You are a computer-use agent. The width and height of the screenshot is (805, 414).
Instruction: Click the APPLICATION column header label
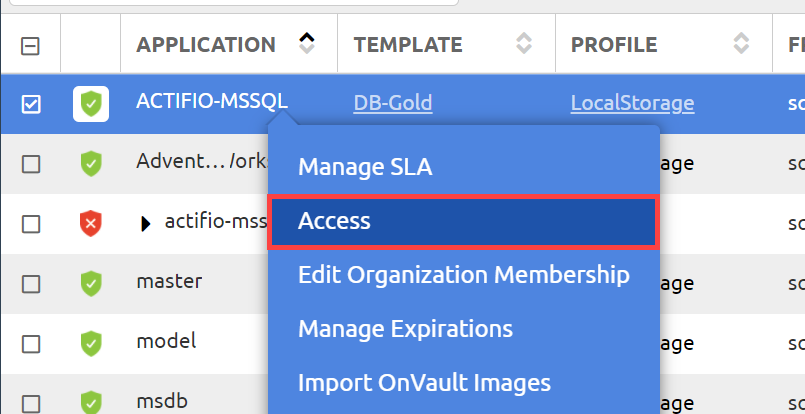point(206,45)
